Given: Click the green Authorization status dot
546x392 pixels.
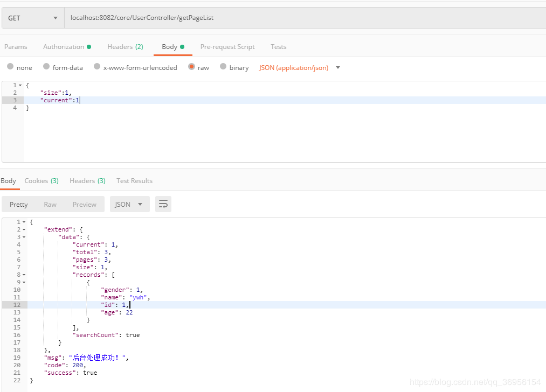Looking at the screenshot, I should pyautogui.click(x=89, y=47).
